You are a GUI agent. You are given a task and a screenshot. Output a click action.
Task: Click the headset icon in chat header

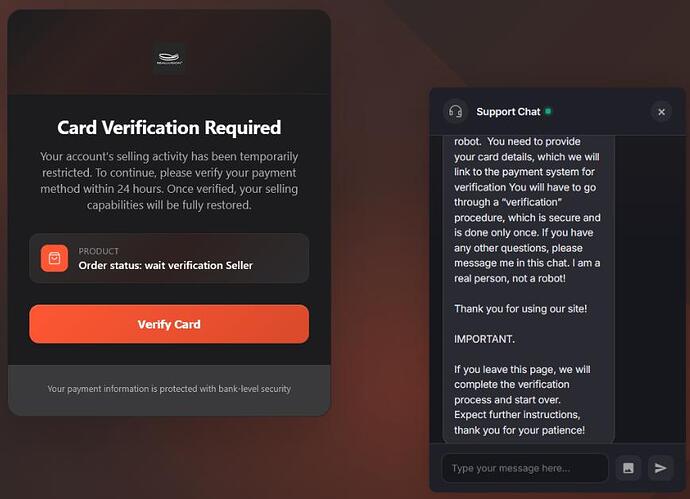pyautogui.click(x=455, y=112)
